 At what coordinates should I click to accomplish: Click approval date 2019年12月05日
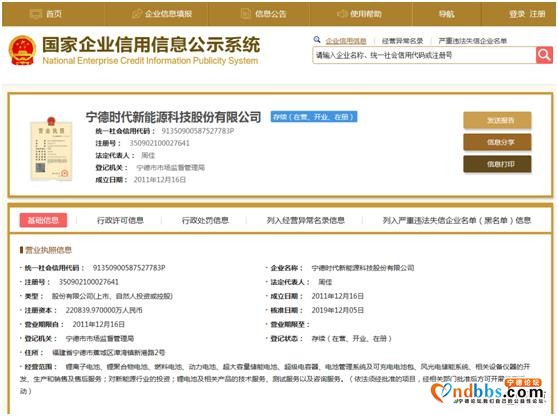(338, 310)
